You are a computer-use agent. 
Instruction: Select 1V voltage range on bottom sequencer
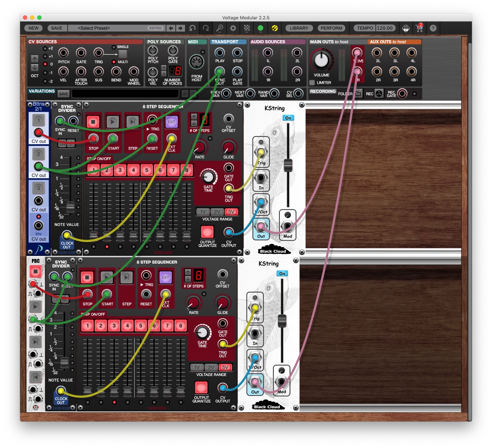(x=197, y=367)
